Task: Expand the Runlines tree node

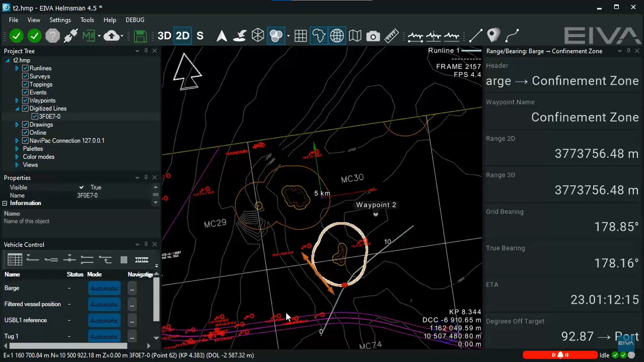Action: [x=17, y=68]
